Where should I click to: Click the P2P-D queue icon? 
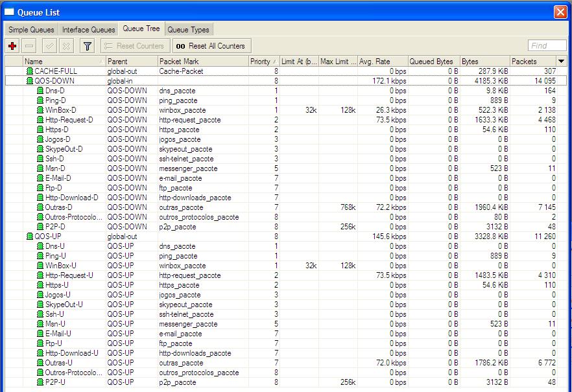pyautogui.click(x=40, y=227)
